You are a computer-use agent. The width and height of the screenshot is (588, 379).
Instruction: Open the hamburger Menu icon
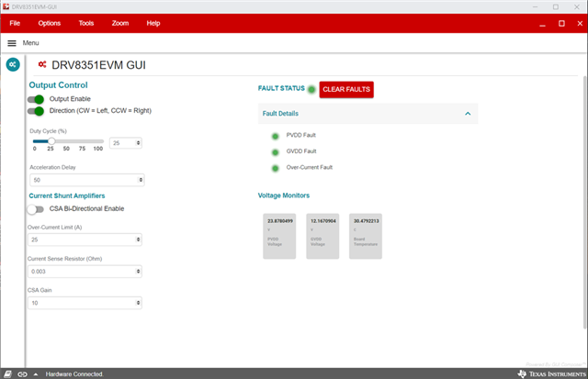12,43
